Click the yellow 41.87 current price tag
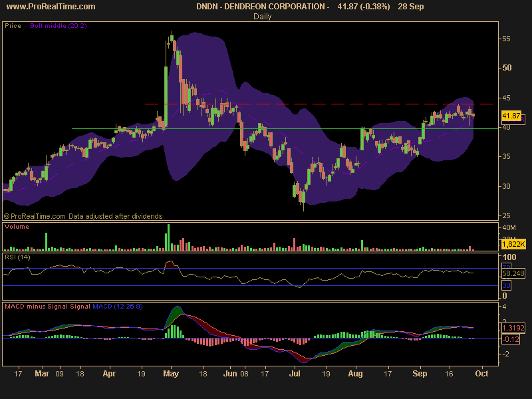This screenshot has width=532, height=399. coord(511,116)
